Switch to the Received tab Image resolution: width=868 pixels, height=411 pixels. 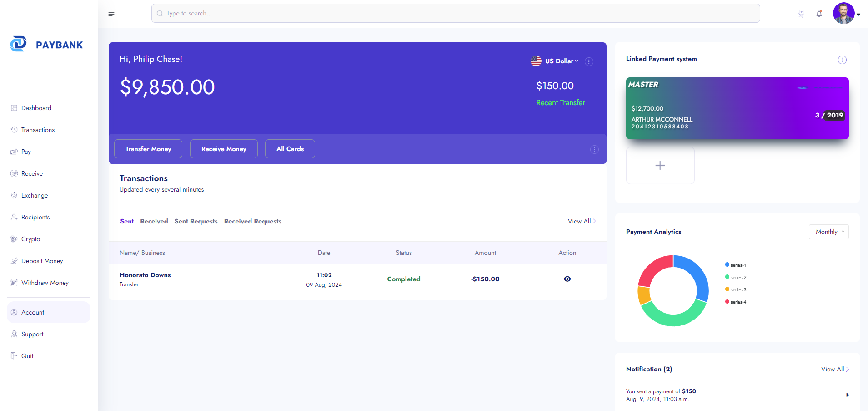(x=154, y=221)
